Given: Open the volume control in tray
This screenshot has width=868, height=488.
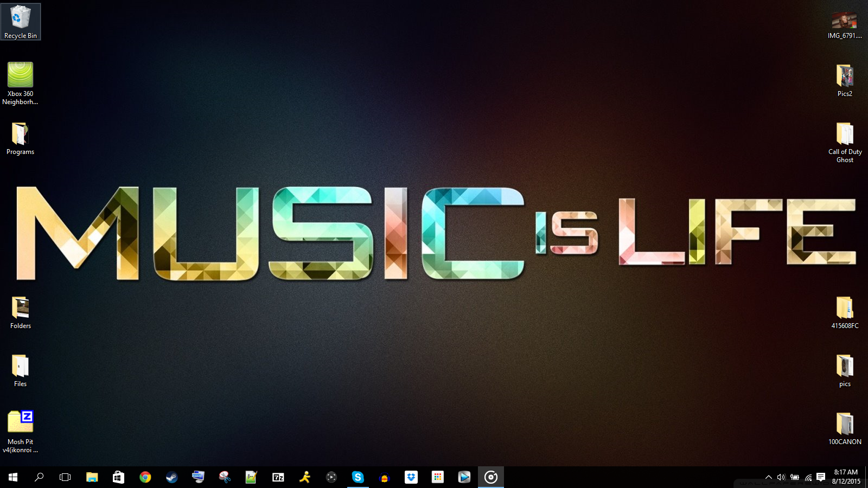Looking at the screenshot, I should tap(781, 477).
